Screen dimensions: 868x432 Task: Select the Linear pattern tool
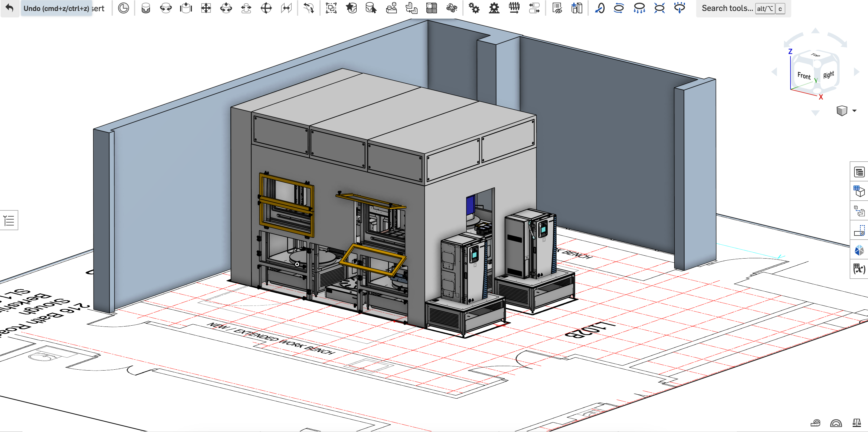click(432, 8)
